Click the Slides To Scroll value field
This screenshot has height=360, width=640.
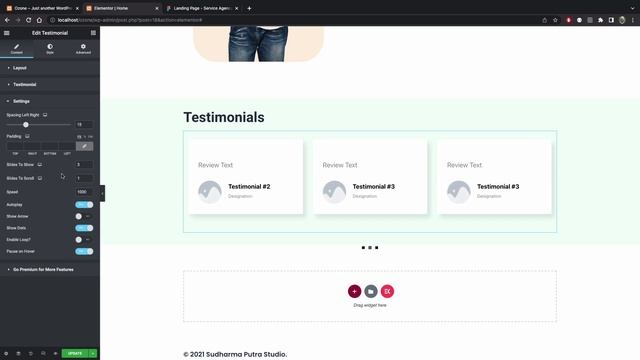coord(84,178)
